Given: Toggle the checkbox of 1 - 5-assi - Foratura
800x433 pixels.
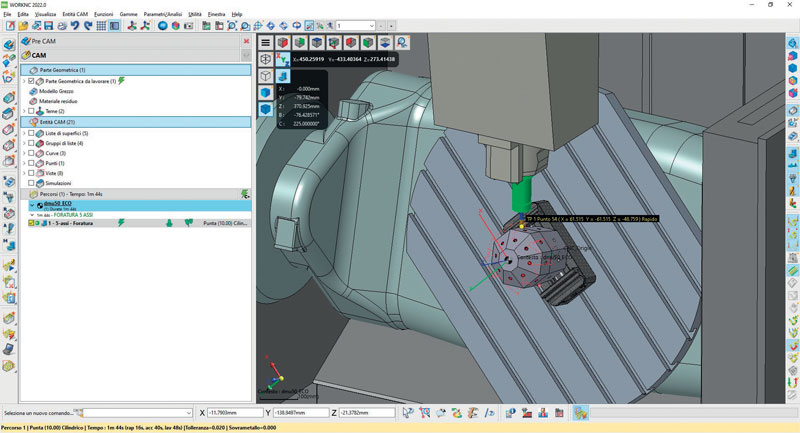Looking at the screenshot, I should pos(31,223).
